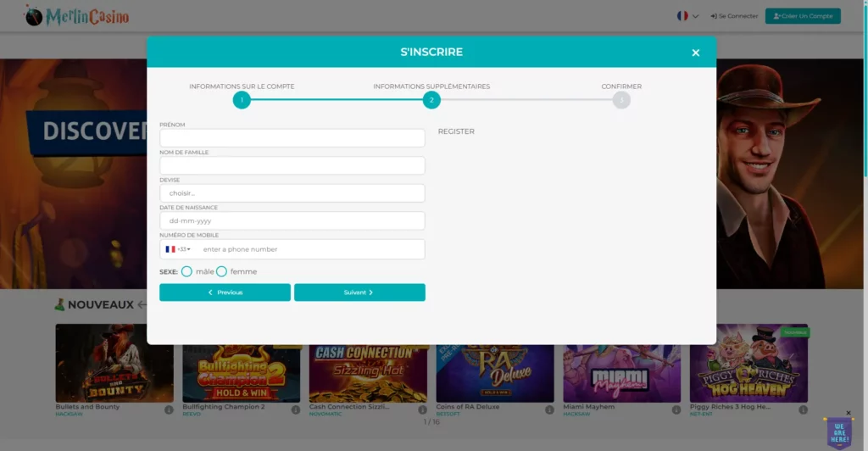Select the mâle radio button
The height and width of the screenshot is (451, 868).
(186, 272)
